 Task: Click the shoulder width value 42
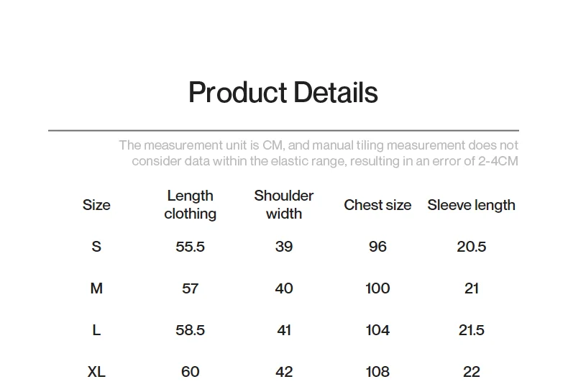pos(283,372)
